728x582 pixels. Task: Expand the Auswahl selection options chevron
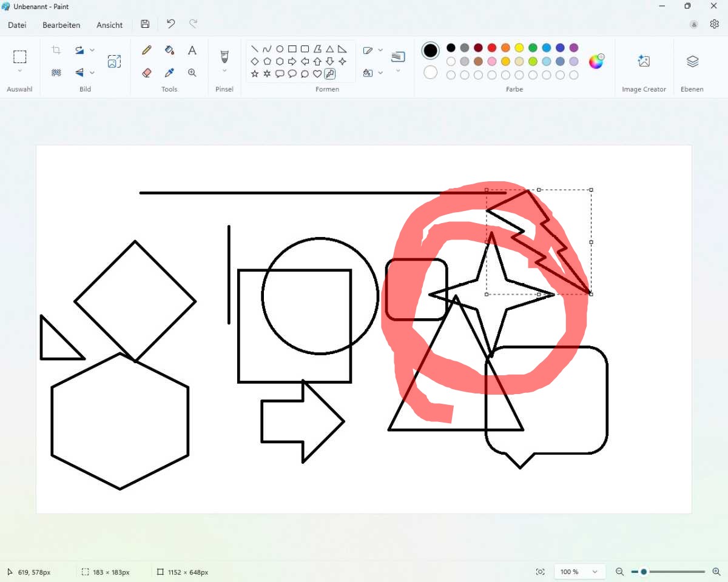(x=20, y=72)
